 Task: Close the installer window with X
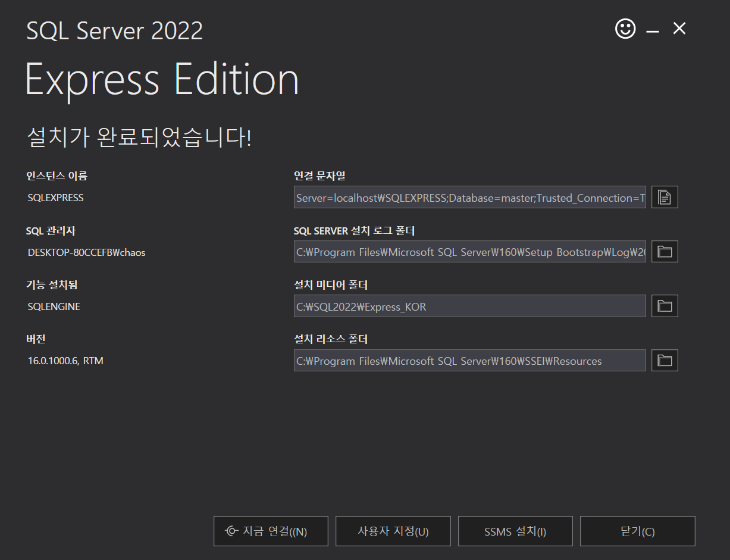[679, 28]
